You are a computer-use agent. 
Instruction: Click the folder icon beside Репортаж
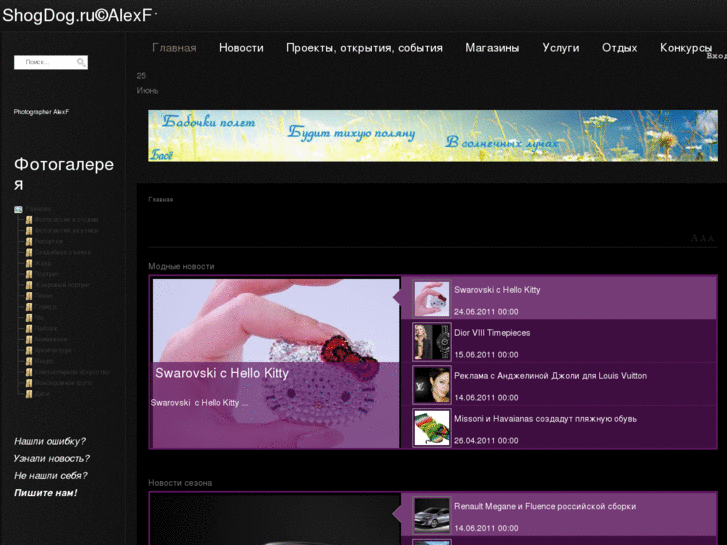pos(29,242)
